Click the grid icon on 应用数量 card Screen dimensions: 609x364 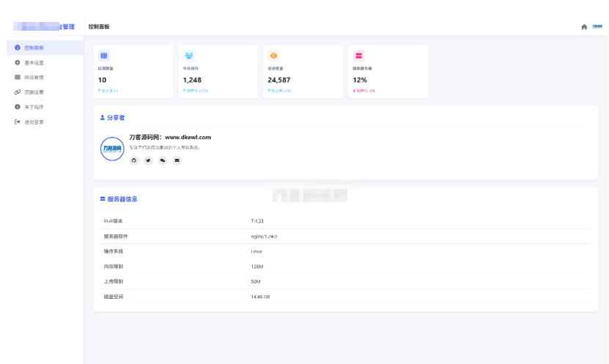[104, 56]
